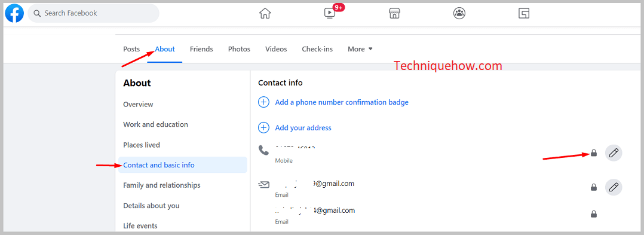Click the plus icon beside phone number badge
This screenshot has height=235, width=644.
click(x=263, y=102)
